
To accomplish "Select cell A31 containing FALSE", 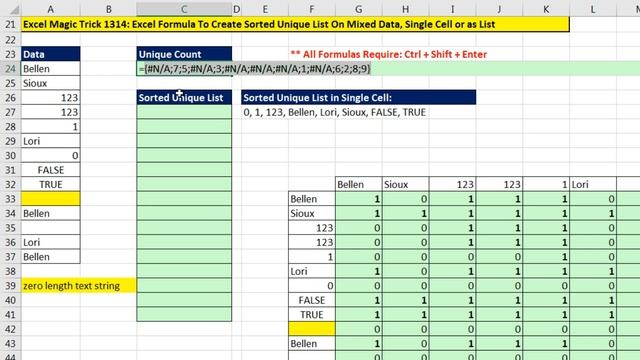I will [51, 170].
